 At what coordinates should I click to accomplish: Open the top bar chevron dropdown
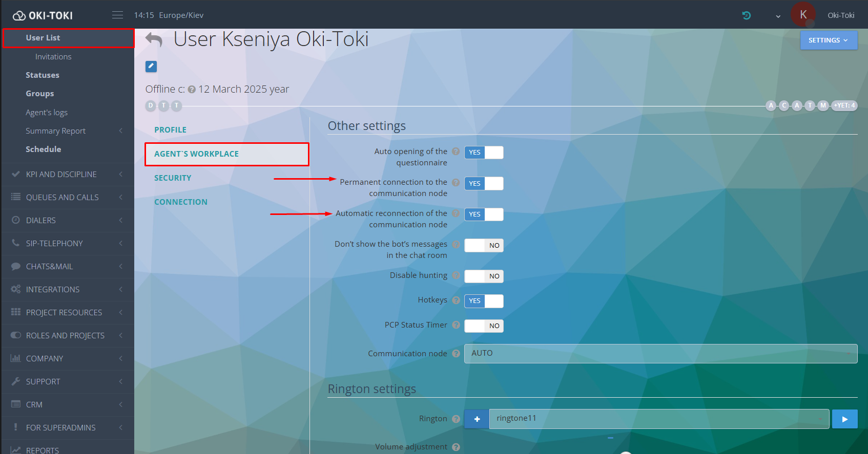click(778, 16)
